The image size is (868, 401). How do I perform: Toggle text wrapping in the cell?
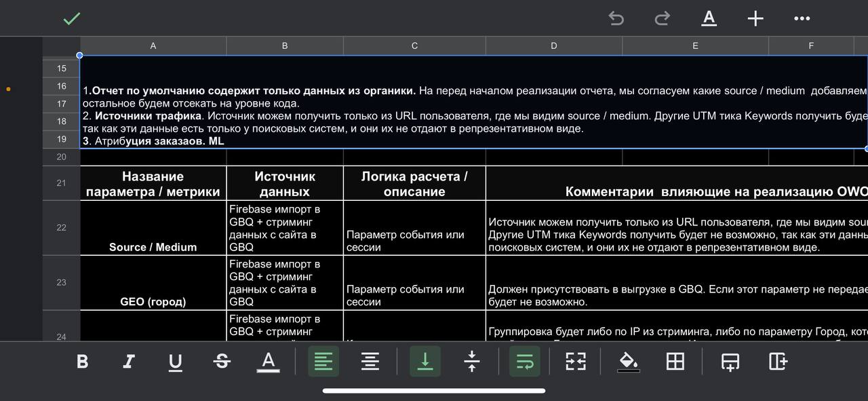click(525, 362)
